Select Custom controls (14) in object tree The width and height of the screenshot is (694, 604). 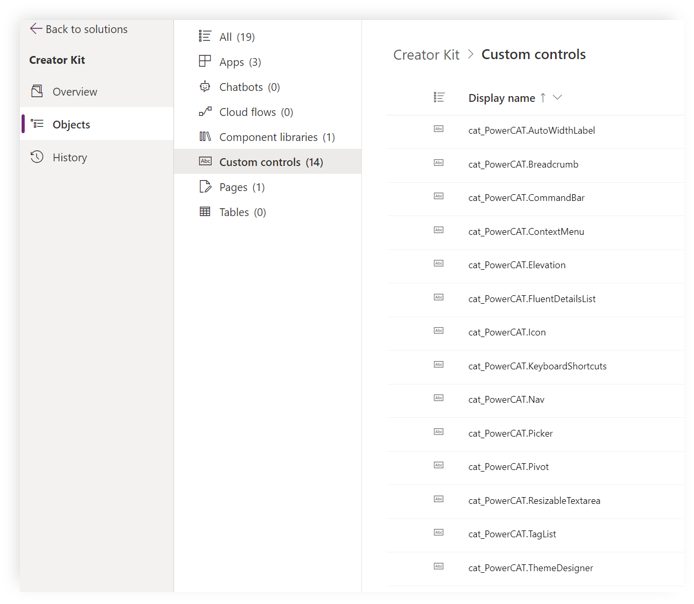[x=268, y=162]
